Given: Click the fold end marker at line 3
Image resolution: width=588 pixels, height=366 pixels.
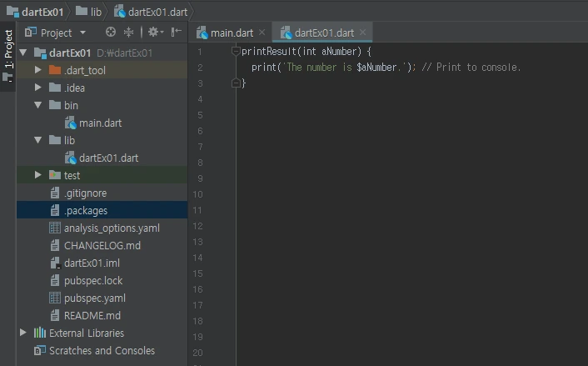Looking at the screenshot, I should click(236, 83).
